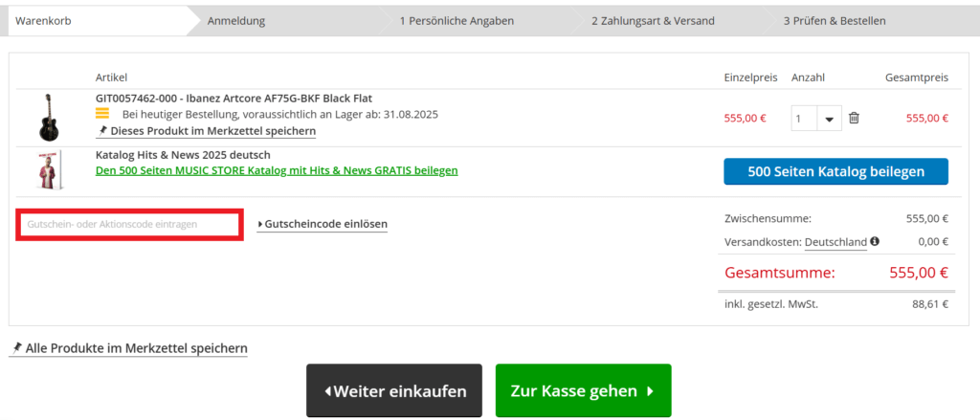Save product via Dieses Produkt im Merkzettel speichern

pyautogui.click(x=207, y=131)
